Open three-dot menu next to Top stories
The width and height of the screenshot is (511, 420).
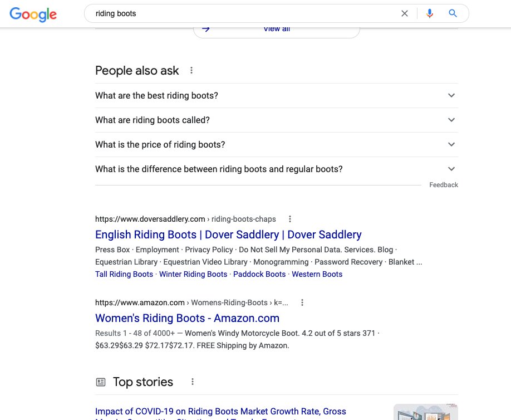point(193,382)
